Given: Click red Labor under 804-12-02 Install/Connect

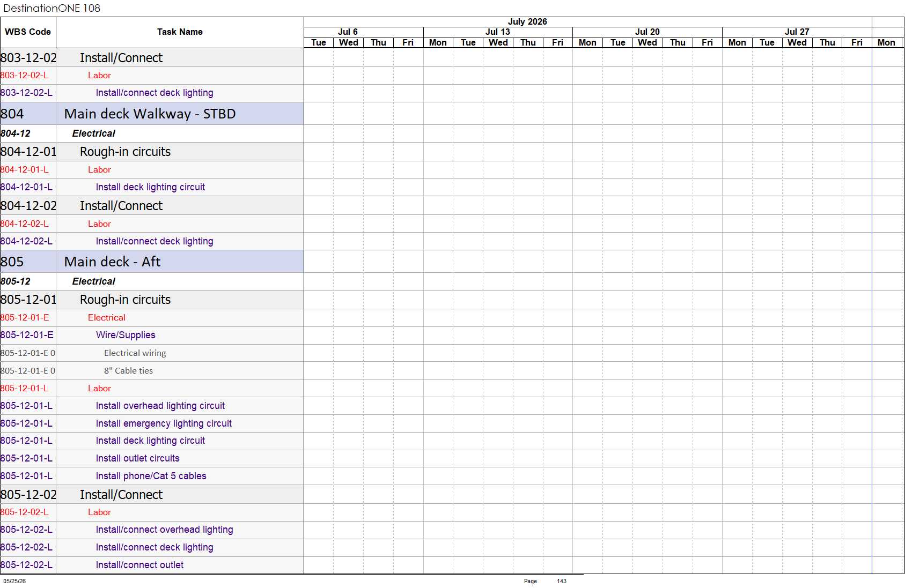Looking at the screenshot, I should [x=99, y=224].
